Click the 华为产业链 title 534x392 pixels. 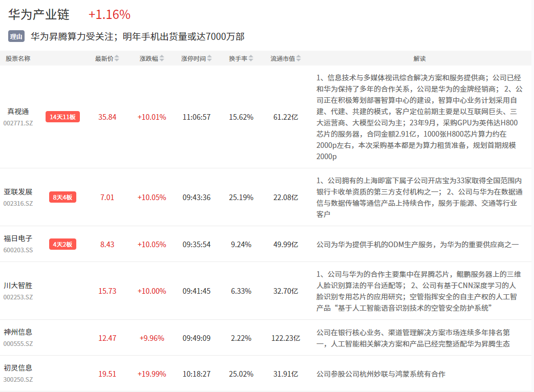(39, 14)
